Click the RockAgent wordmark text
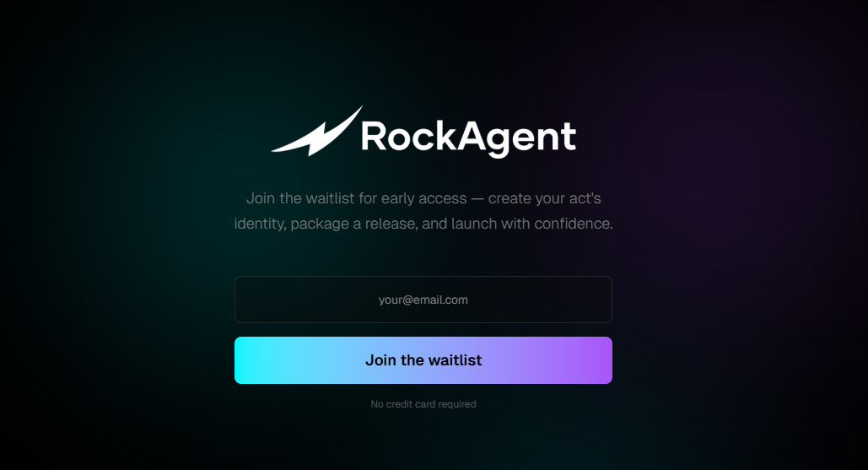Viewport: 868px width, 470px height. tap(468, 138)
